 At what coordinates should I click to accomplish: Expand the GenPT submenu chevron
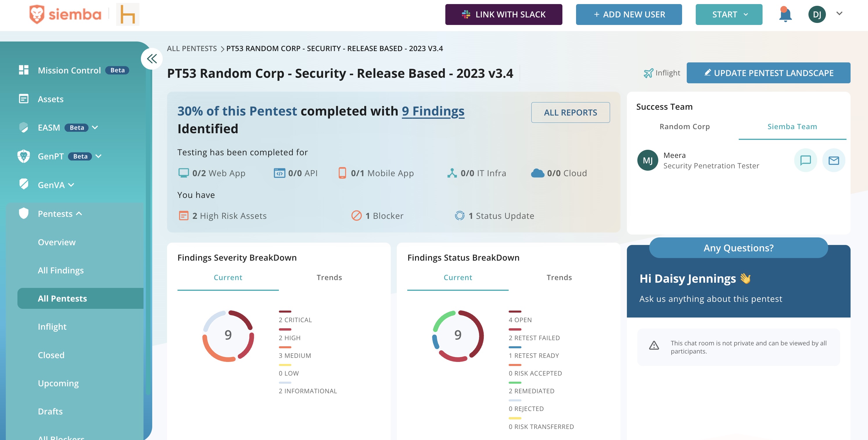(x=98, y=156)
